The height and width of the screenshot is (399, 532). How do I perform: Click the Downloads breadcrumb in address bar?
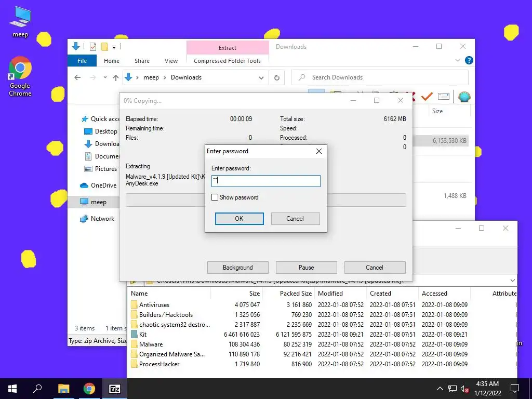point(187,77)
